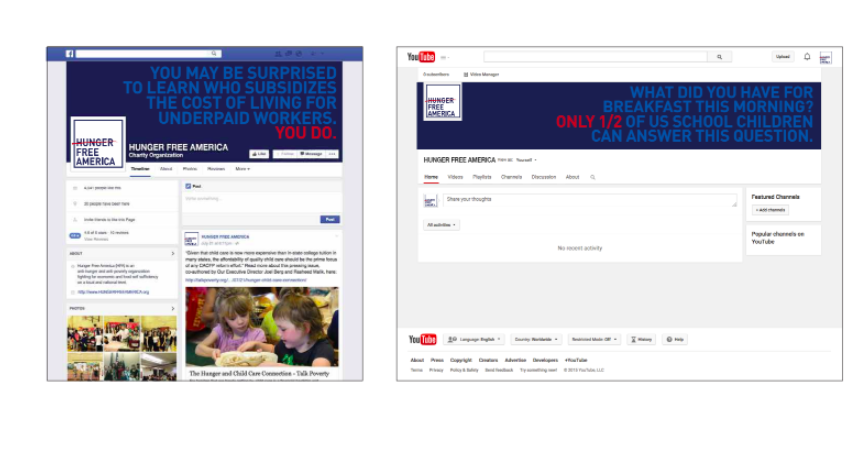Viewport: 867px width, 452px height.
Task: Click the Add channels button
Action: (770, 210)
